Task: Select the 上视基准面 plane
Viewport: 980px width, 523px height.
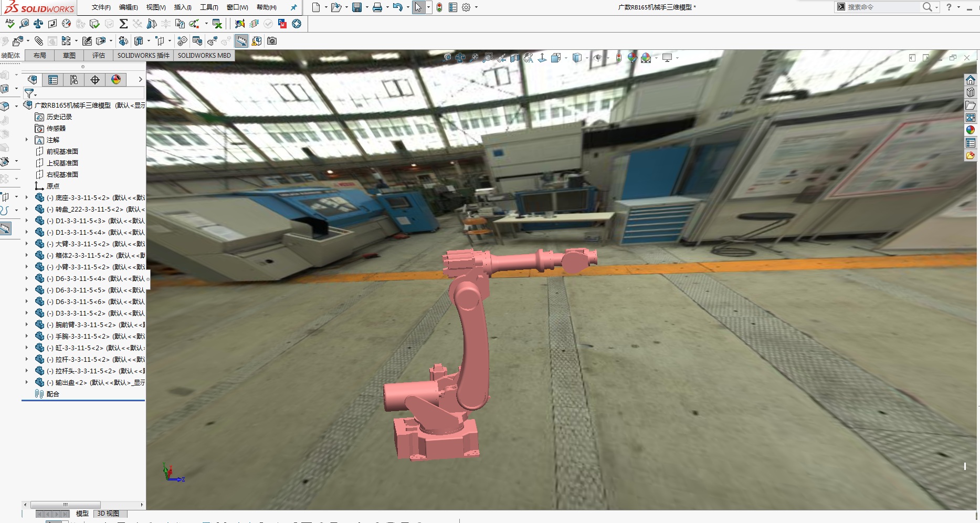Action: click(57, 163)
